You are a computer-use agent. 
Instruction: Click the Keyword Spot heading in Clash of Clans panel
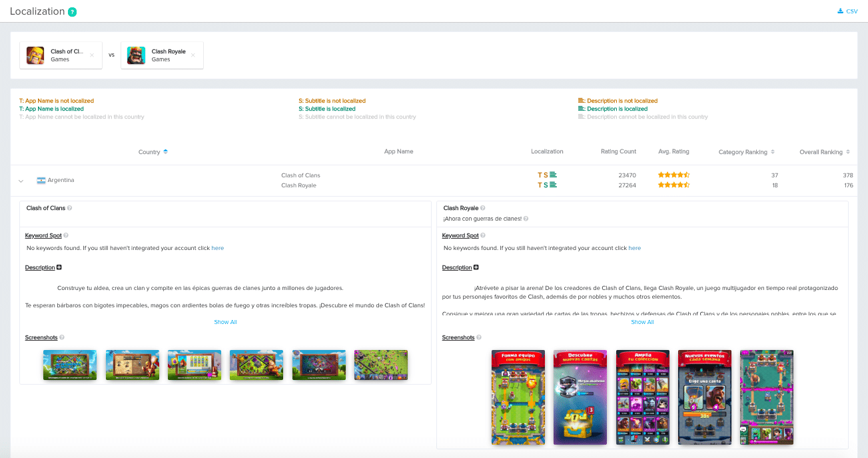[x=43, y=235]
